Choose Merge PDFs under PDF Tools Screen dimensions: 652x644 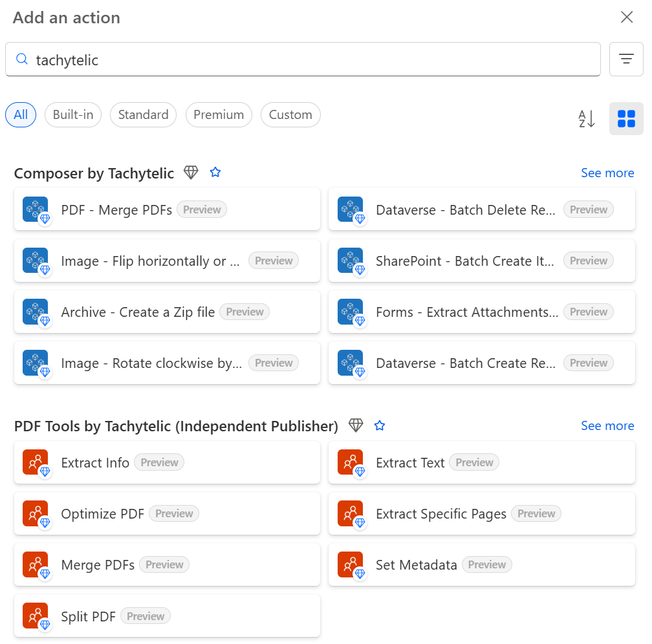pyautogui.click(x=167, y=564)
